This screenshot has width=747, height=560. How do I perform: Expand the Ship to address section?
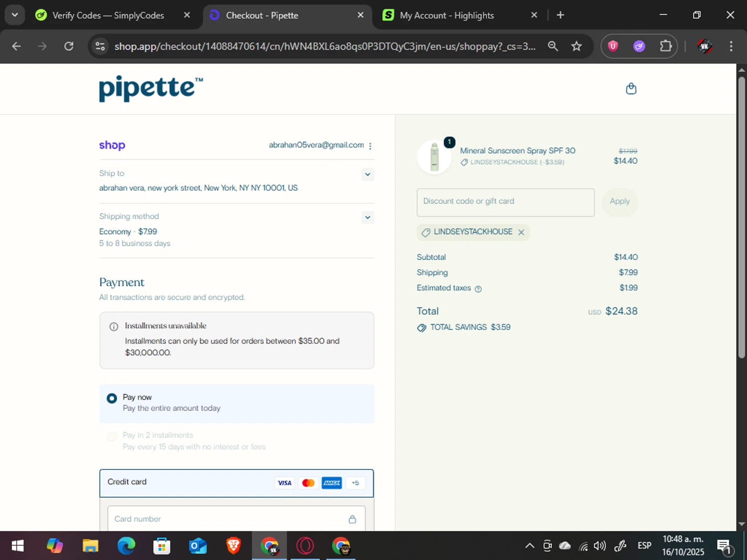click(x=368, y=174)
